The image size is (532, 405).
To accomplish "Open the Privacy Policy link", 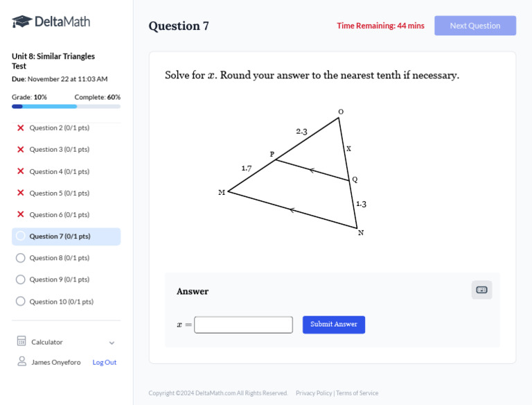I will [314, 393].
